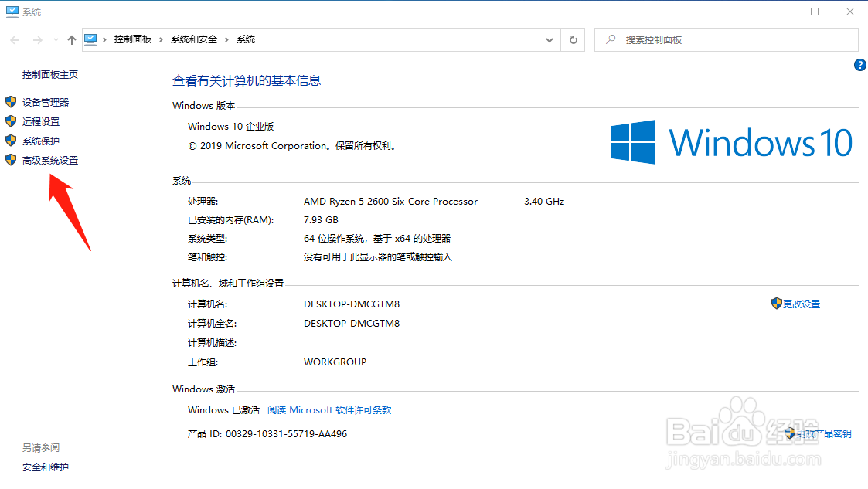Click the shield icon next to 更改设置
Image resolution: width=868 pixels, height=489 pixels.
776,303
